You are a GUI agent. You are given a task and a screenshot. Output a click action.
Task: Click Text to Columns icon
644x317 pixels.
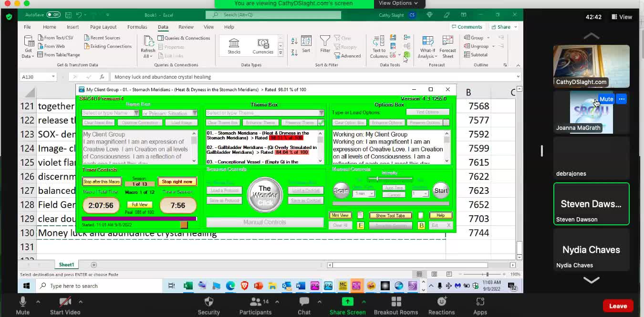tap(379, 47)
